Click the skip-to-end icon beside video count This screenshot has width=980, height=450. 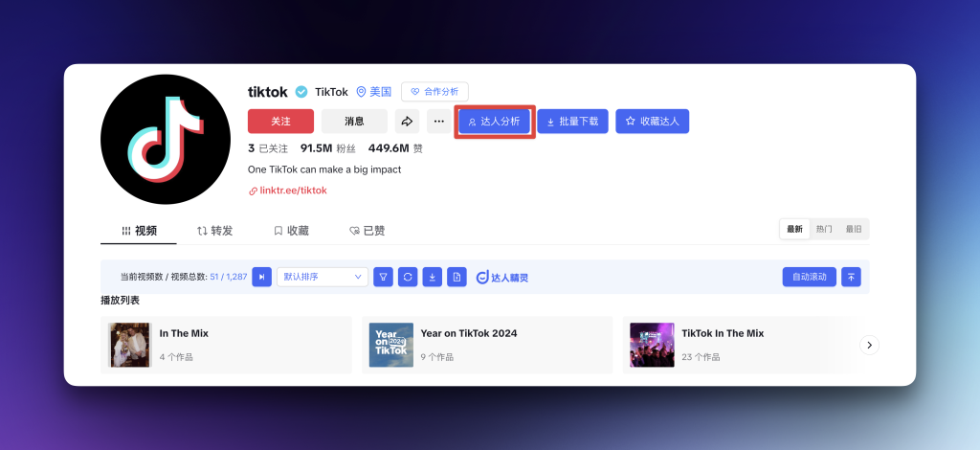pos(261,277)
